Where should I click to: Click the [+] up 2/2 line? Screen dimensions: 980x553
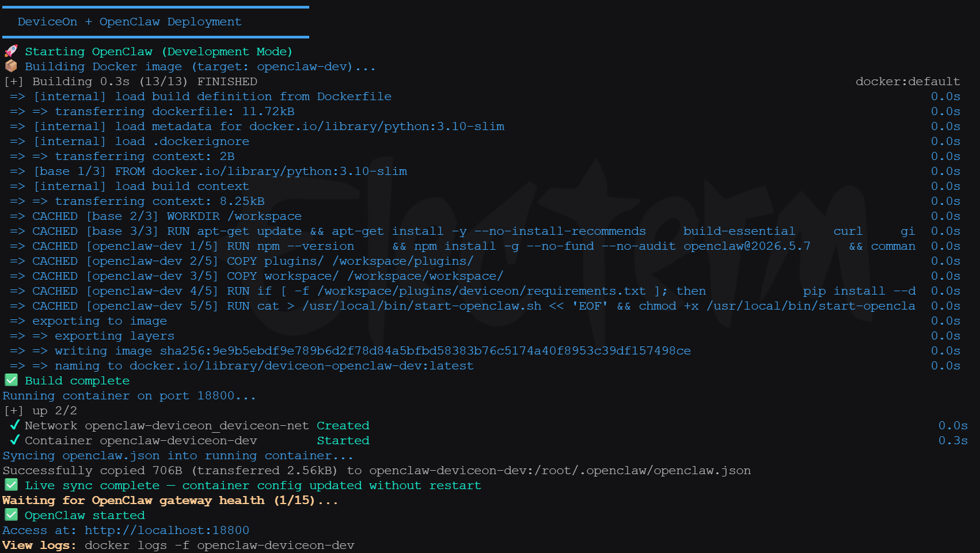pos(40,410)
